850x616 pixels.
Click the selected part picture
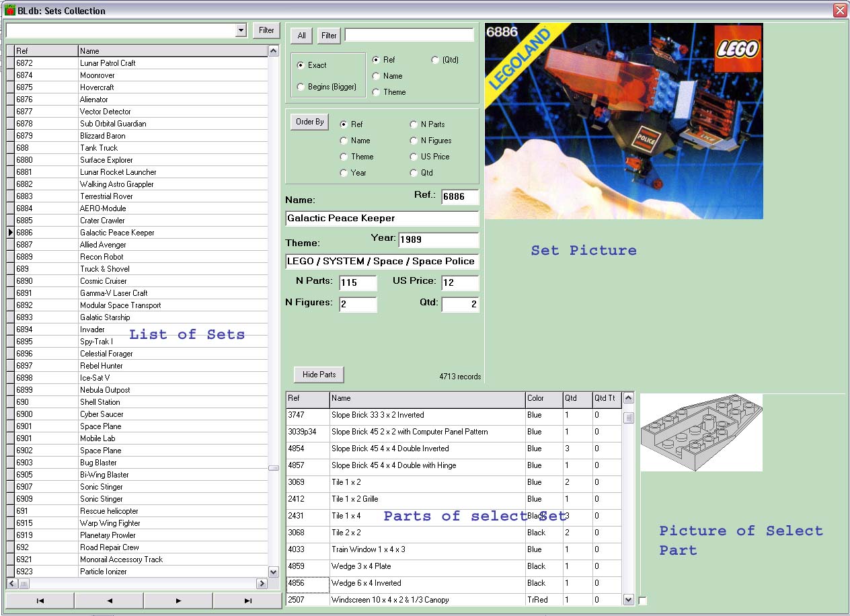(701, 432)
